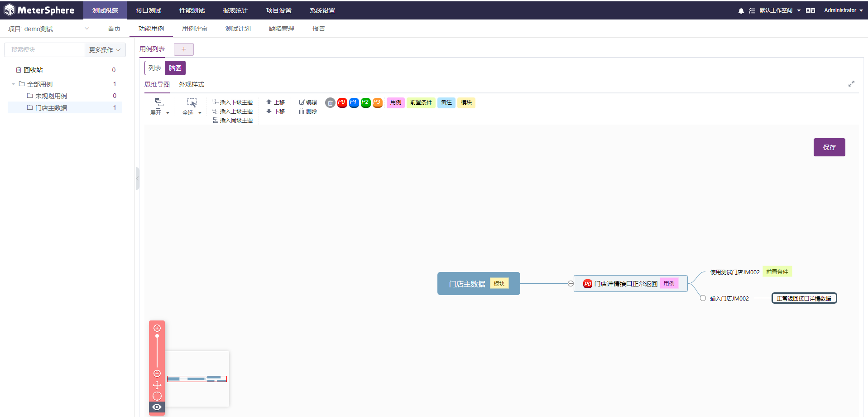Switch to 脑图 mind map view

pyautogui.click(x=175, y=68)
